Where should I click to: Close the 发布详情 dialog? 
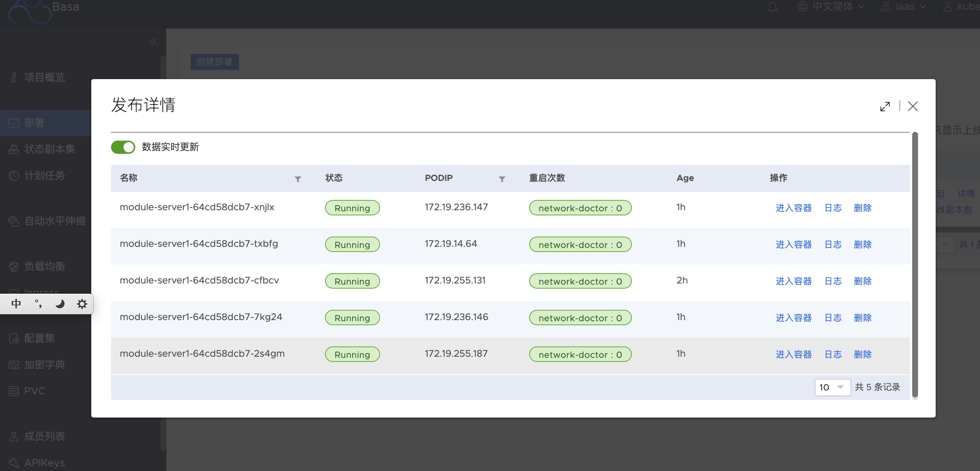click(913, 107)
